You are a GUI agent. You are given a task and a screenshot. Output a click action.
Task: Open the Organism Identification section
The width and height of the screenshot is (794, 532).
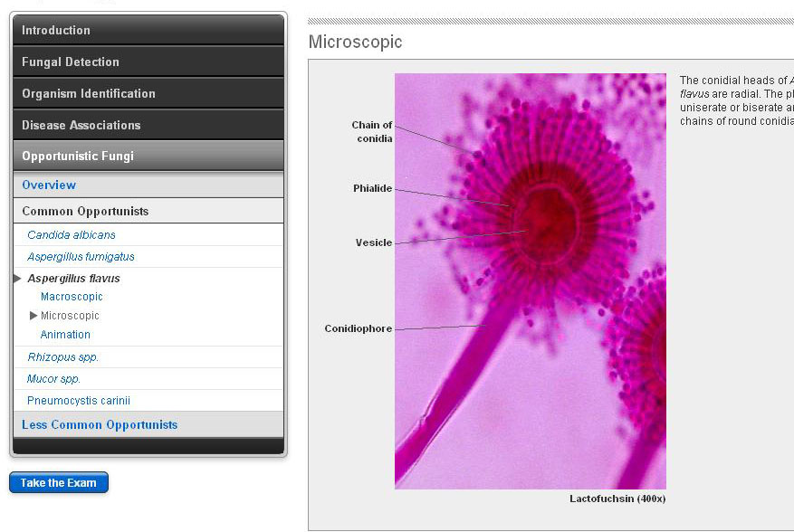point(89,94)
